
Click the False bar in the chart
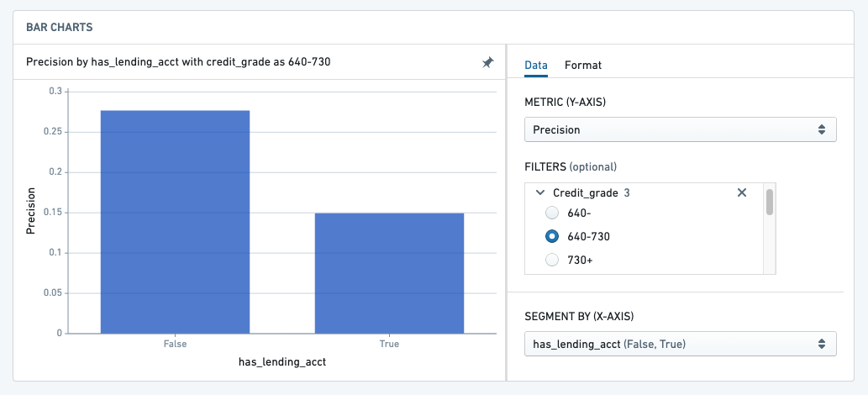coord(175,222)
